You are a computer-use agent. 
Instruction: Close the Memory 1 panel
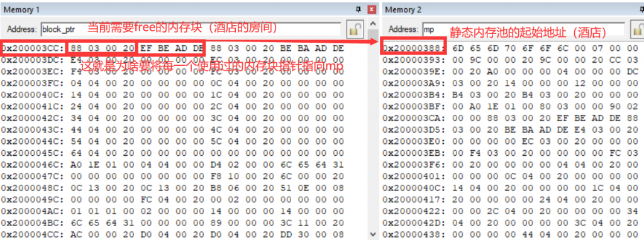(x=372, y=9)
